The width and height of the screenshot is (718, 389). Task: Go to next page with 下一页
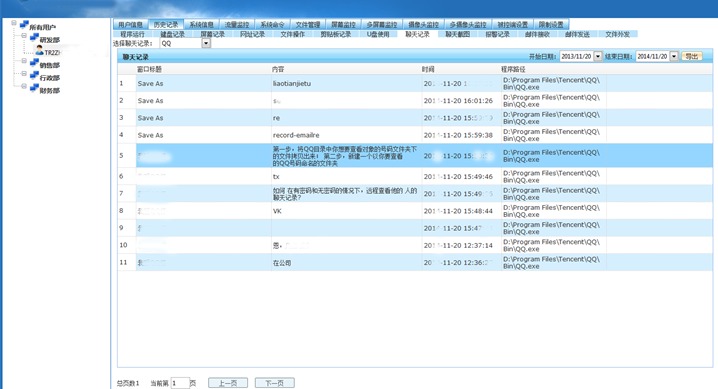coord(275,383)
